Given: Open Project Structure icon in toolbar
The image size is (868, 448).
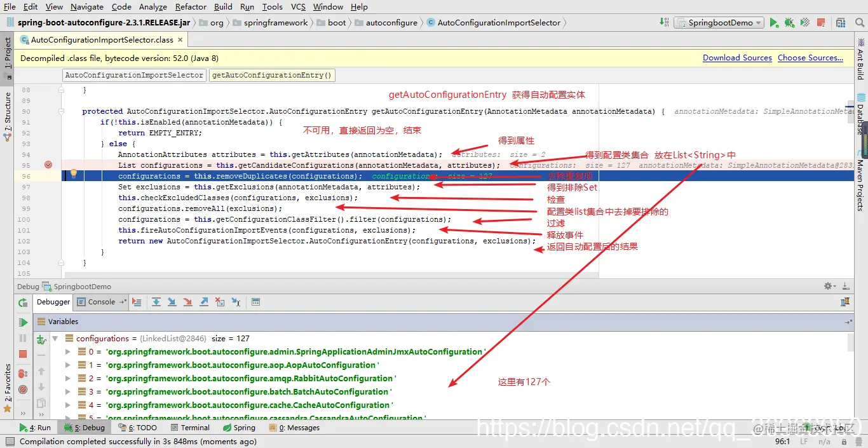Looking at the screenshot, I should tap(840, 22).
